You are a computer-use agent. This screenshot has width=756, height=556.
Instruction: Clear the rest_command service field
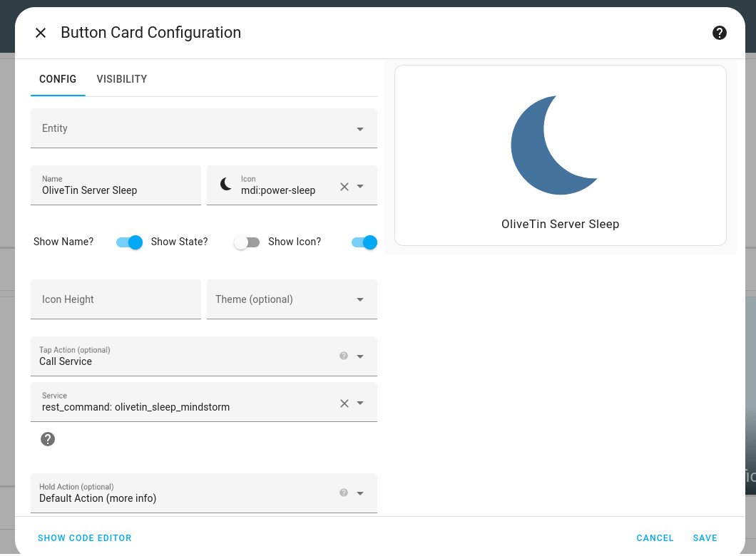click(344, 403)
